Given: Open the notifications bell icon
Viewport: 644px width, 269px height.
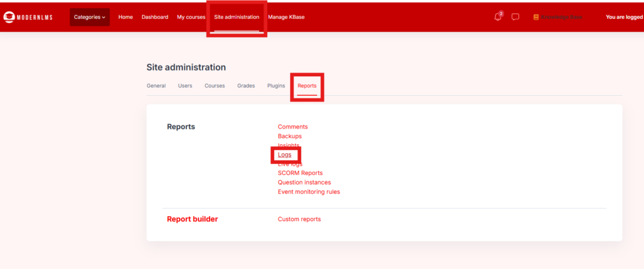Looking at the screenshot, I should tap(498, 17).
